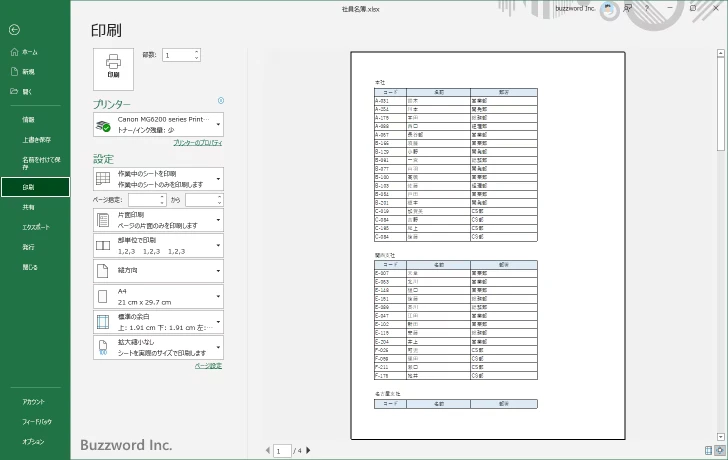Click the feedback icon in title bar
The height and width of the screenshot is (460, 728).
pyautogui.click(x=628, y=8)
